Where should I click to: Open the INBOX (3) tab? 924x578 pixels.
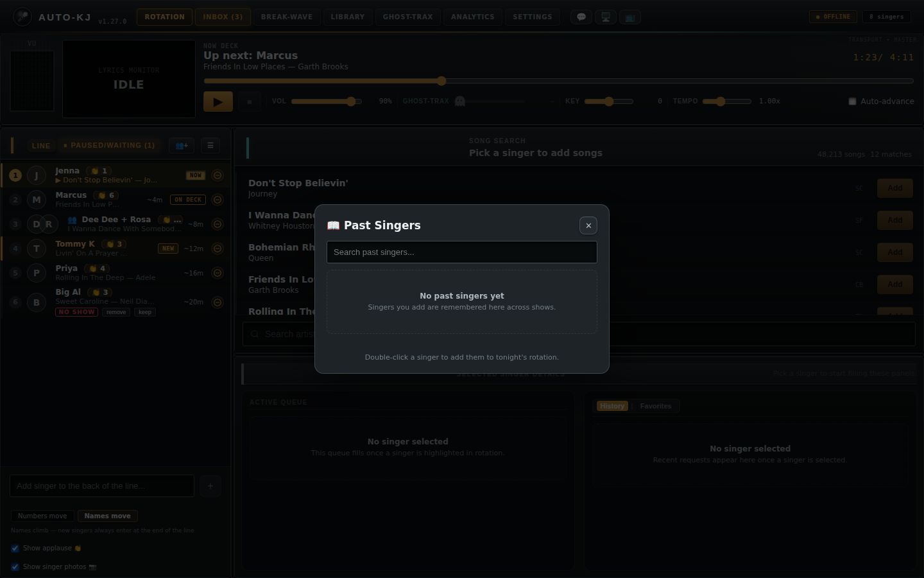[223, 17]
